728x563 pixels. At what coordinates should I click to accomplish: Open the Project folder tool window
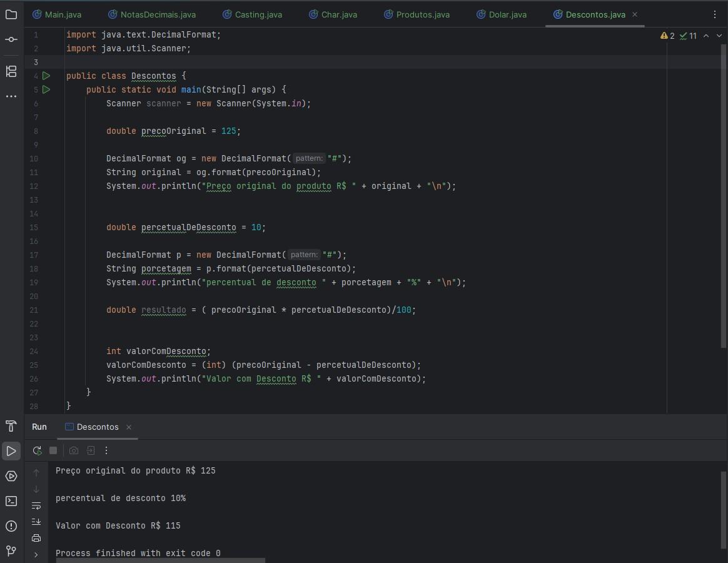11,14
